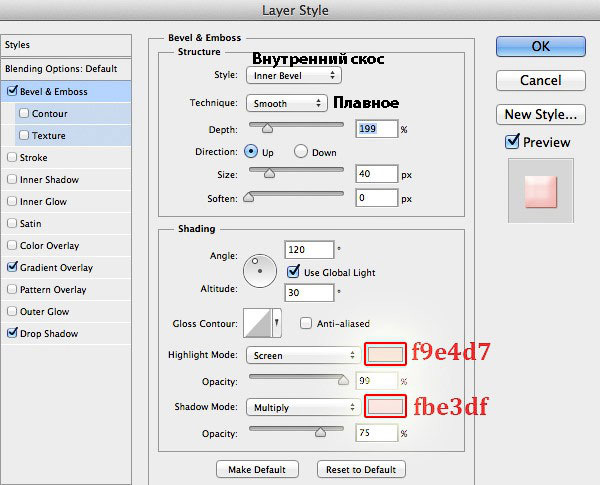600x485 pixels.
Task: Open the Inner Shadow settings row
Action: pyautogui.click(x=66, y=179)
